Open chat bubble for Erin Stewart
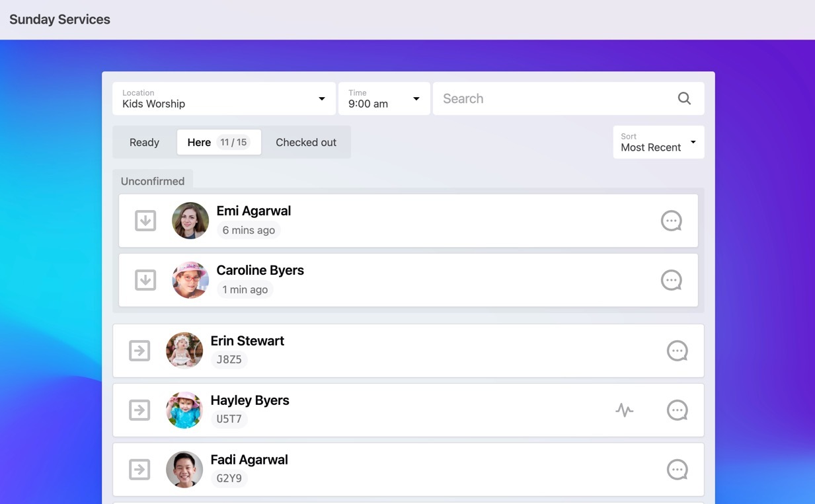815x504 pixels. click(x=678, y=351)
